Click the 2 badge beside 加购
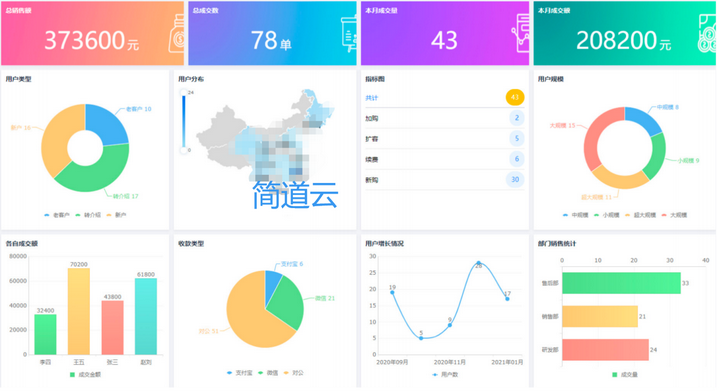 click(517, 118)
